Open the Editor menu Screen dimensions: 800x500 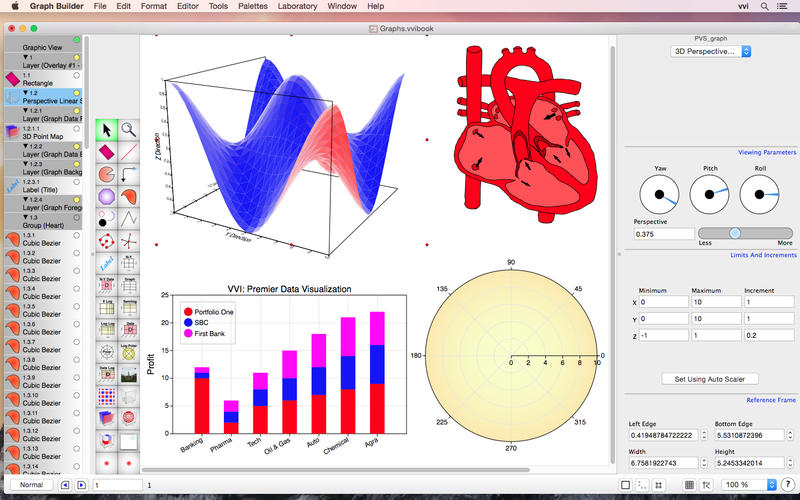tap(188, 6)
